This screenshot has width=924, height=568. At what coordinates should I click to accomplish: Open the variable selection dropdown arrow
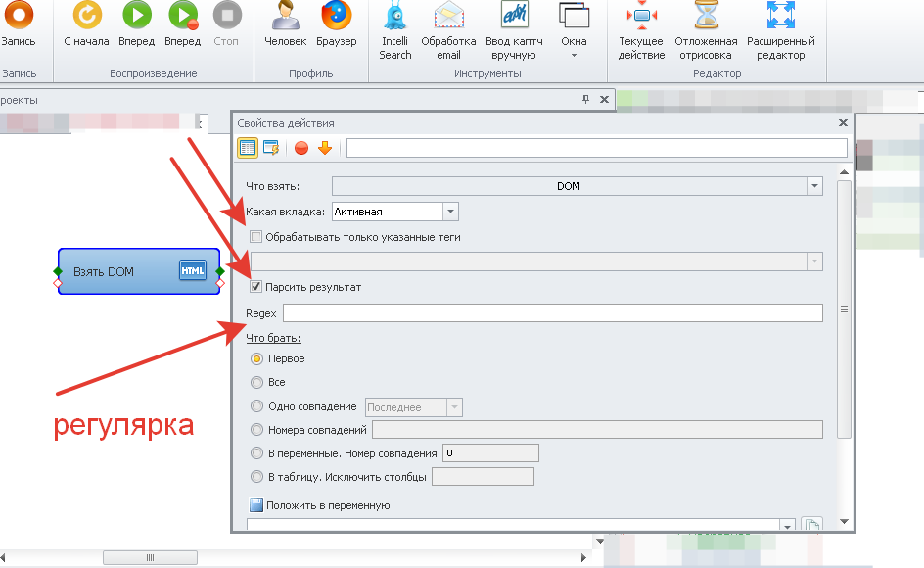[787, 525]
